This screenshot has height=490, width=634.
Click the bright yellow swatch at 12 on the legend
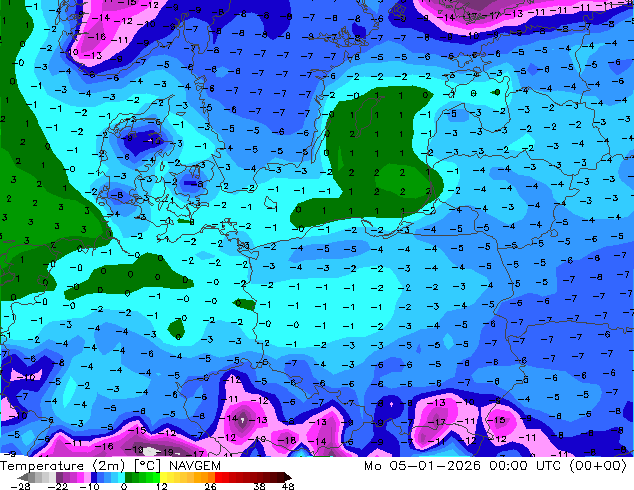[163, 477]
